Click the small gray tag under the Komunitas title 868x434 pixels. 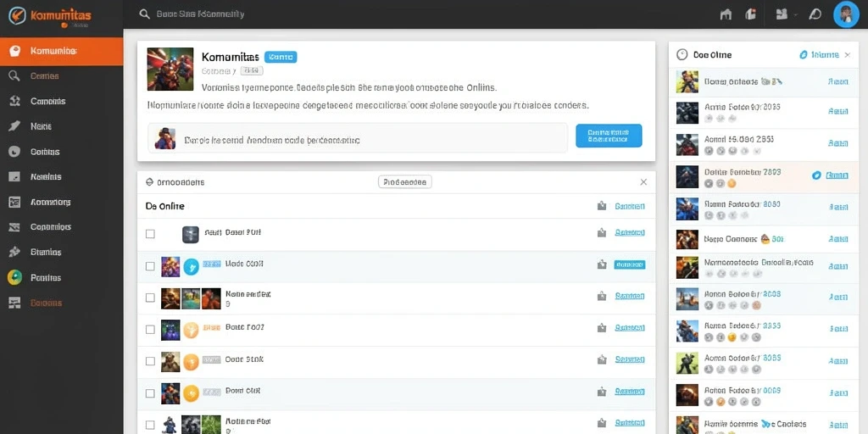tap(252, 70)
